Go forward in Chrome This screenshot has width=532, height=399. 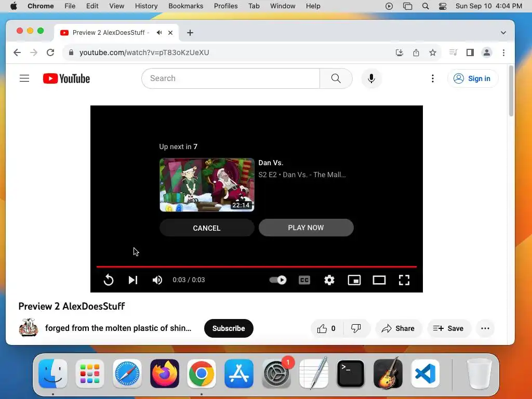coord(34,52)
